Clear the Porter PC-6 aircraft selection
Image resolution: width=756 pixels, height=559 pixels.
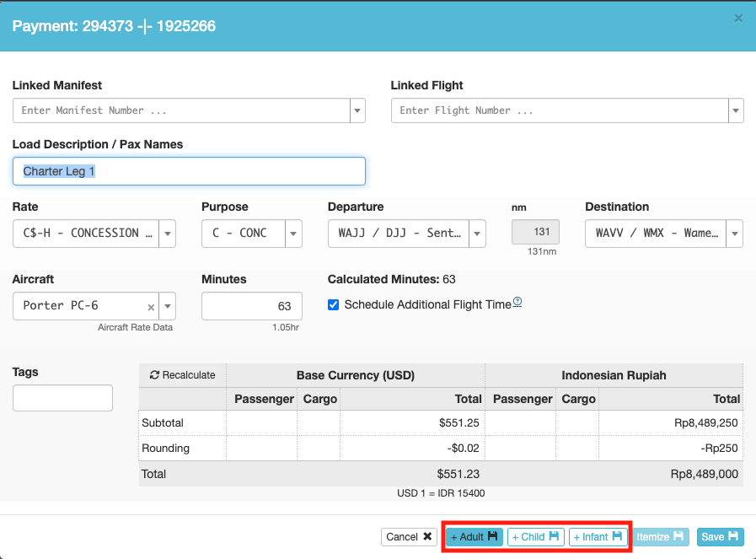(x=151, y=307)
